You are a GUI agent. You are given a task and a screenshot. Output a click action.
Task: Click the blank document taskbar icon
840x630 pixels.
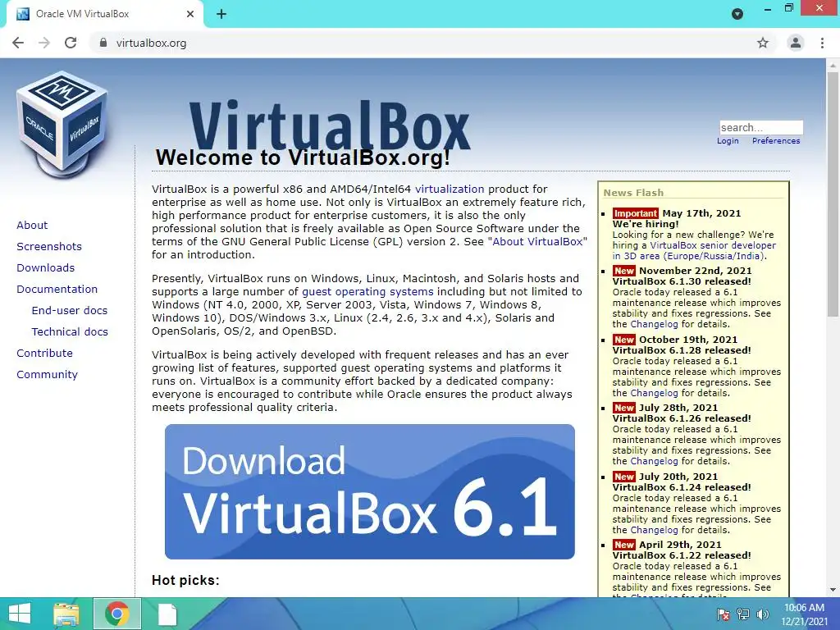point(167,614)
